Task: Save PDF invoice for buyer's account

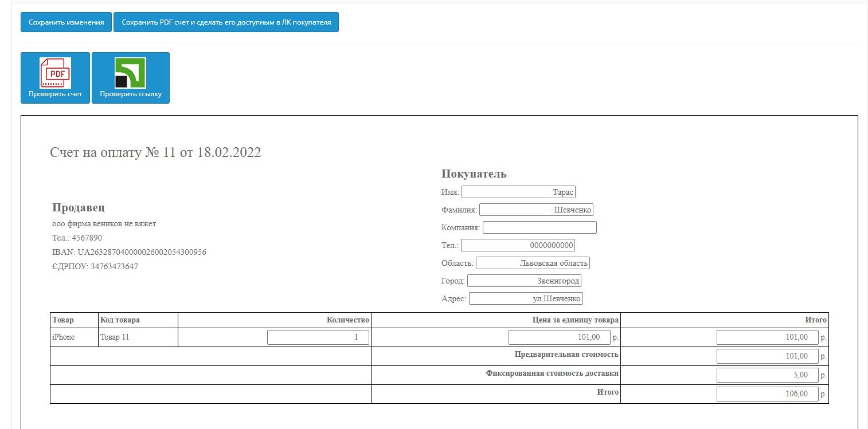Action: 226,22
